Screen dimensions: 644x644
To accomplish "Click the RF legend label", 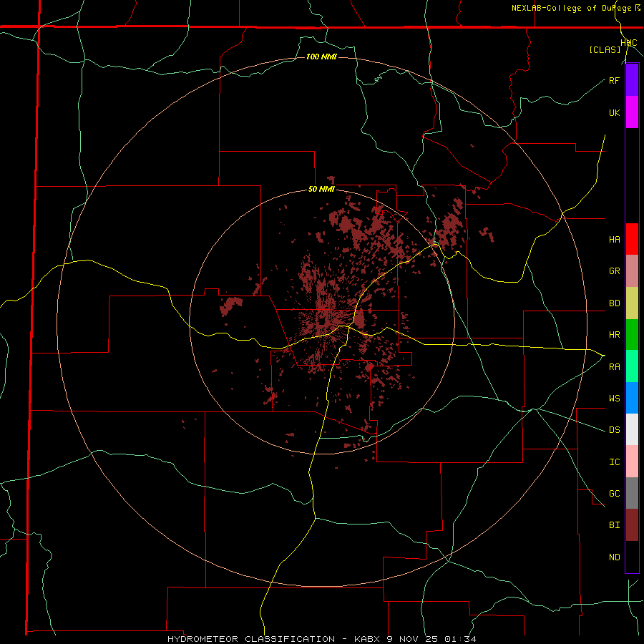I will click(x=615, y=80).
